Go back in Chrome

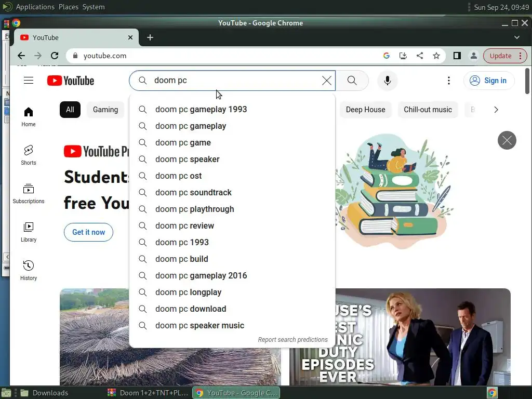[21, 56]
